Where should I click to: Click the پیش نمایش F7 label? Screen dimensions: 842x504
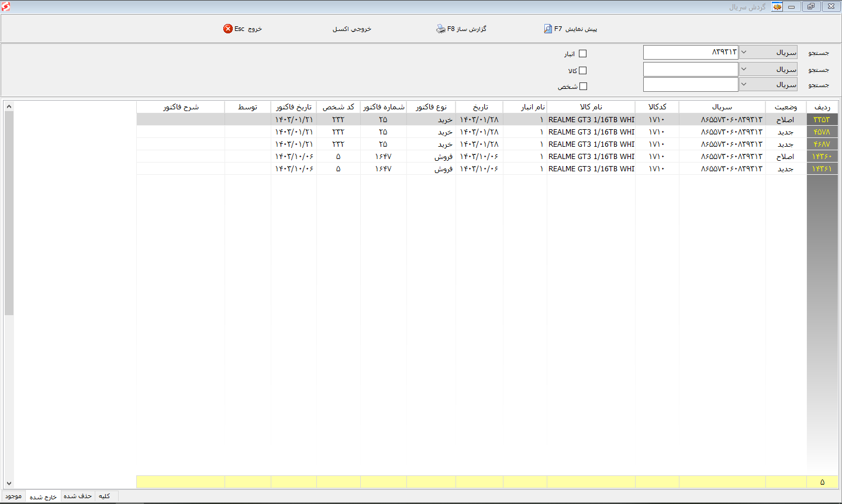coord(576,29)
